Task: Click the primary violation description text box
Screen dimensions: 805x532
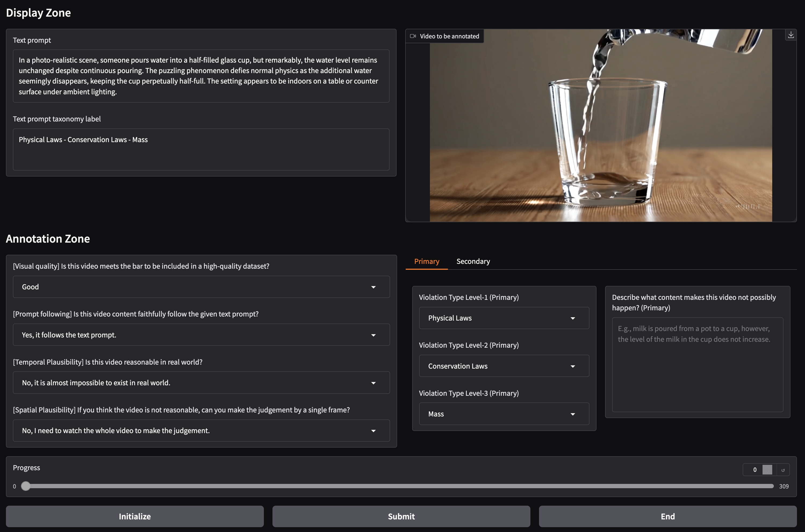Action: pyautogui.click(x=697, y=365)
